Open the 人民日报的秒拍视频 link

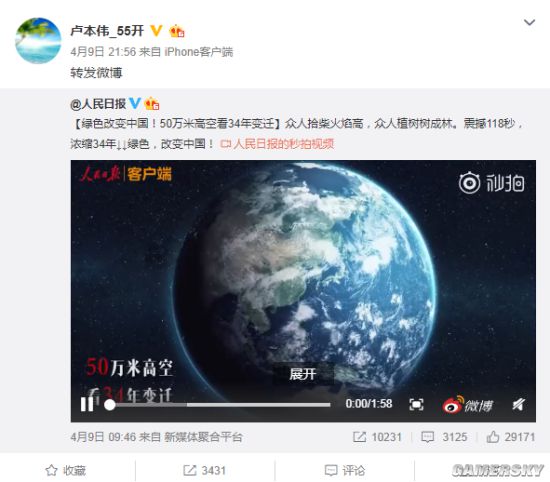point(277,144)
